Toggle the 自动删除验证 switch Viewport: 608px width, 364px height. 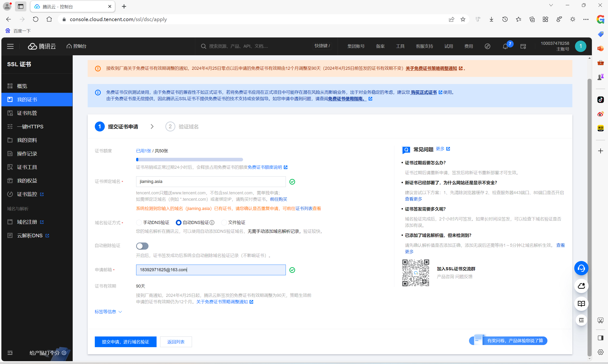tap(142, 246)
